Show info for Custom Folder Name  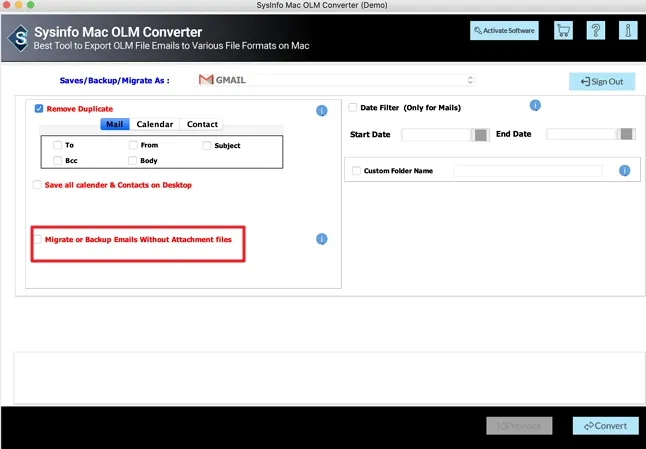(x=625, y=171)
